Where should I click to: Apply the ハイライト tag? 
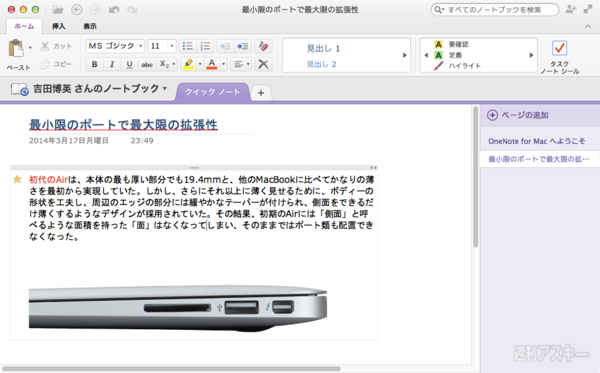click(x=458, y=66)
